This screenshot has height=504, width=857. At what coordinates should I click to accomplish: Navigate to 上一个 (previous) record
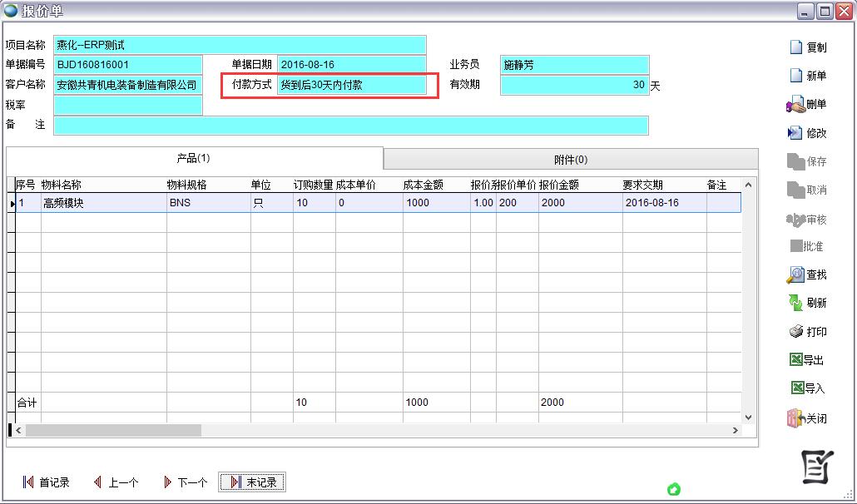coord(116,482)
